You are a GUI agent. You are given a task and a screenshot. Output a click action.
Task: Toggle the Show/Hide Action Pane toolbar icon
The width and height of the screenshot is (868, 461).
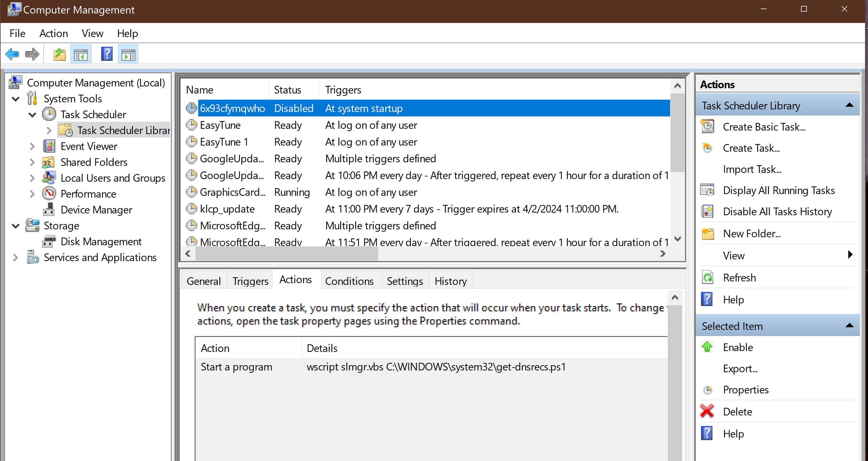128,54
